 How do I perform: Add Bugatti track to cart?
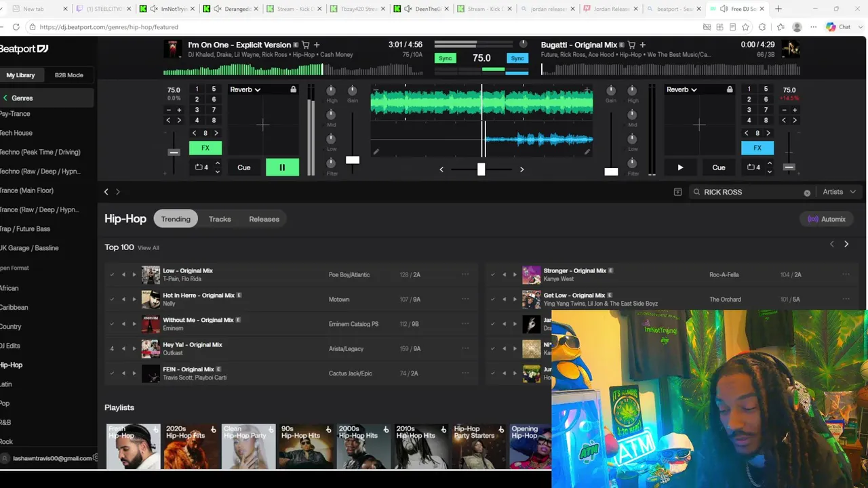click(632, 45)
